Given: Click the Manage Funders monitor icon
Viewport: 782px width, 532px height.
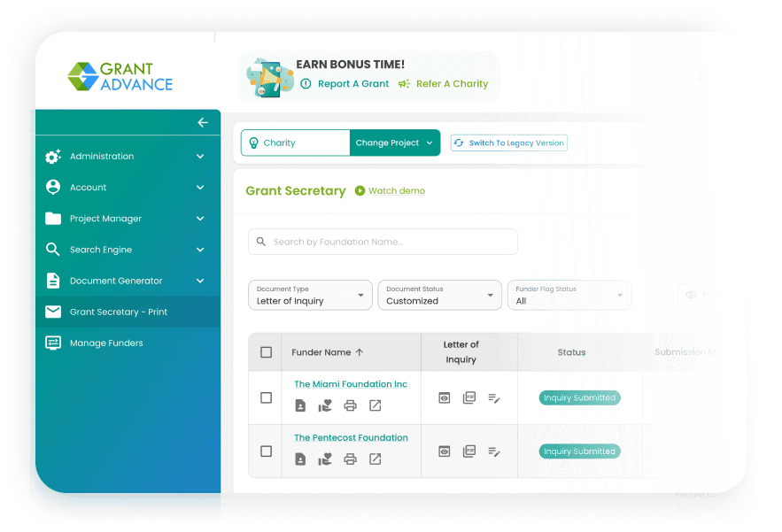Looking at the screenshot, I should [x=53, y=343].
